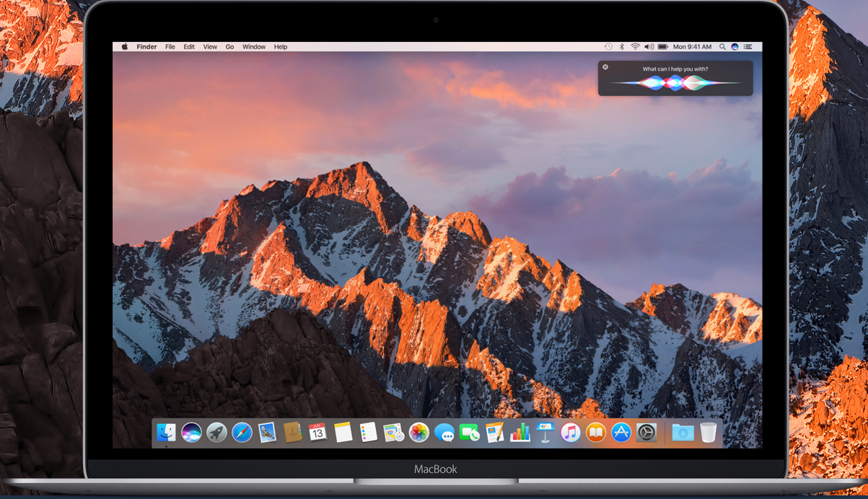
Task: Open Notification Center list icon
Action: point(748,46)
